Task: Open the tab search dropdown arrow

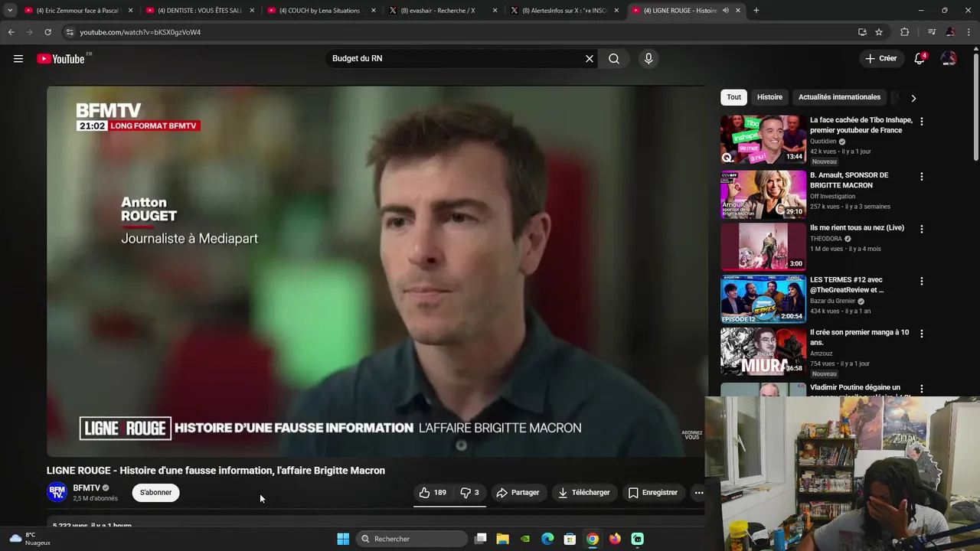Action: [x=10, y=11]
